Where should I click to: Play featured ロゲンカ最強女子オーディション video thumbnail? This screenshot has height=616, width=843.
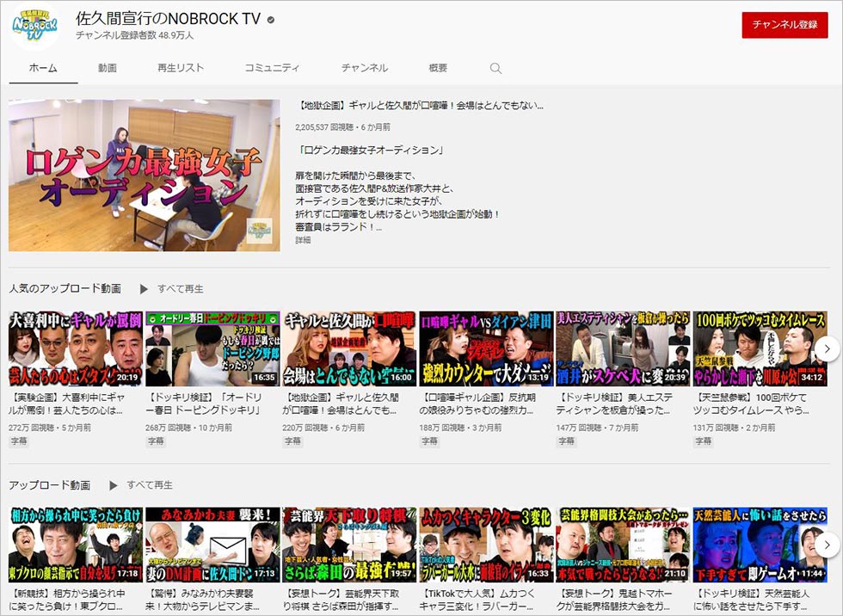click(145, 176)
